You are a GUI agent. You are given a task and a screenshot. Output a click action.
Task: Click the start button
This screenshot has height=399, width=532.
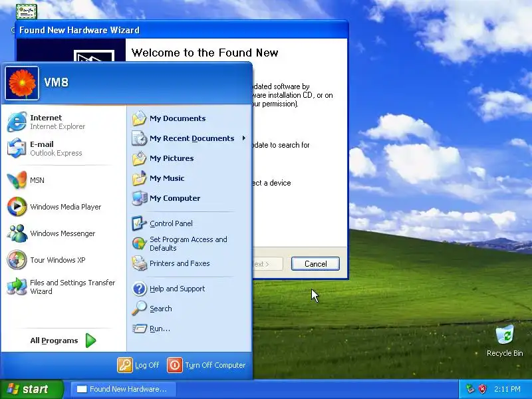(31, 389)
